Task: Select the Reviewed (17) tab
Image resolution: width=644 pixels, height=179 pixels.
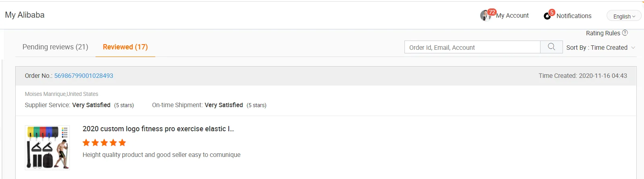Action: (125, 47)
